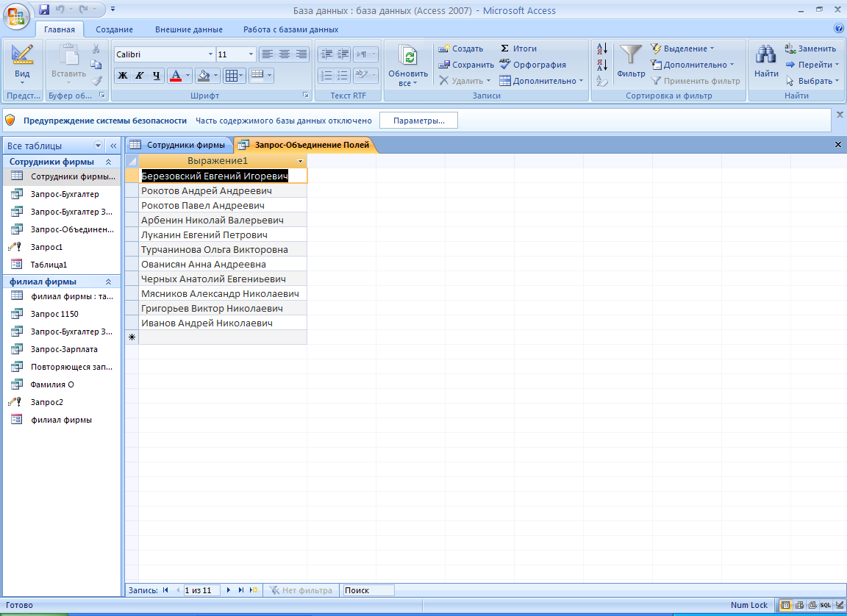The height and width of the screenshot is (616, 847).
Task: Open the font name Calibri dropdown
Action: tap(211, 54)
